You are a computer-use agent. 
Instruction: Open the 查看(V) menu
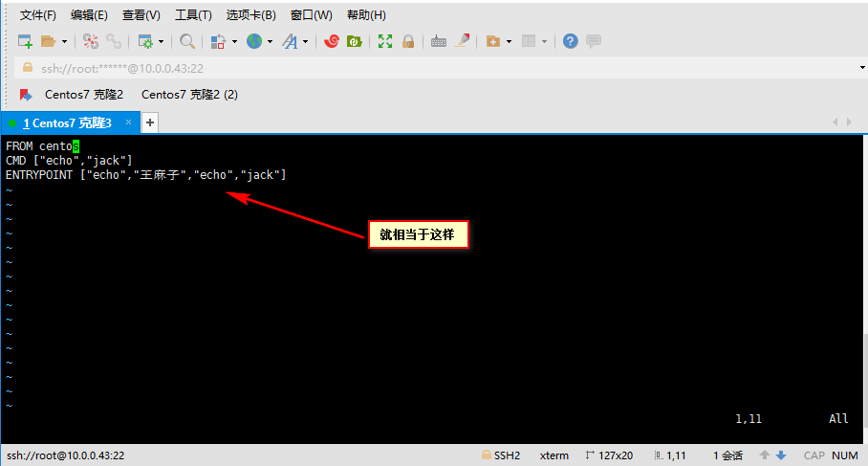pyautogui.click(x=141, y=15)
